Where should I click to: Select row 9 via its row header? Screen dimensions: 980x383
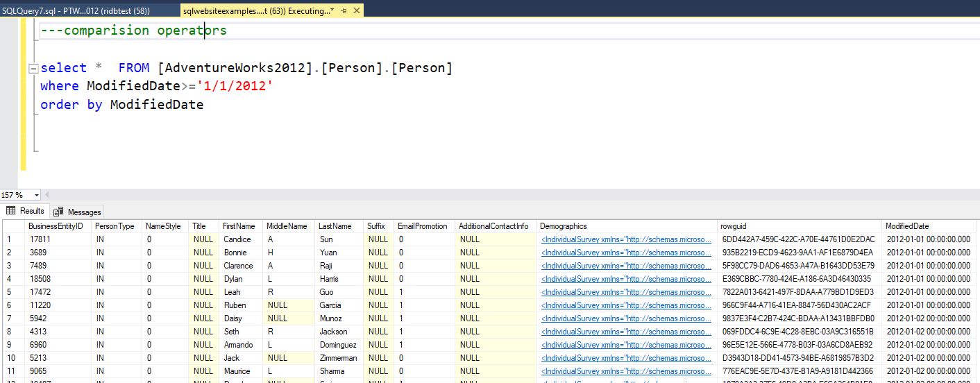tap(13, 345)
